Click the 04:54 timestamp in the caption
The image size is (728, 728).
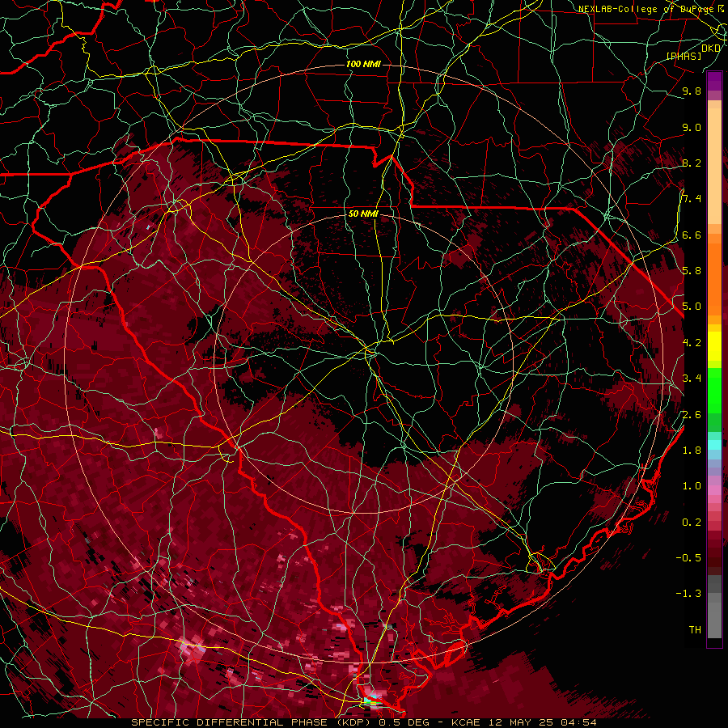[x=577, y=723]
